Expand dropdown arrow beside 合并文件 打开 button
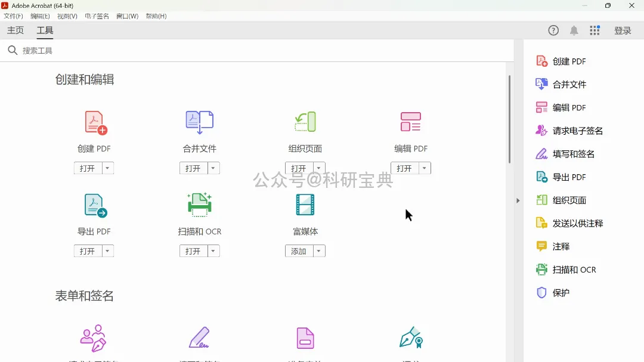 tap(213, 168)
